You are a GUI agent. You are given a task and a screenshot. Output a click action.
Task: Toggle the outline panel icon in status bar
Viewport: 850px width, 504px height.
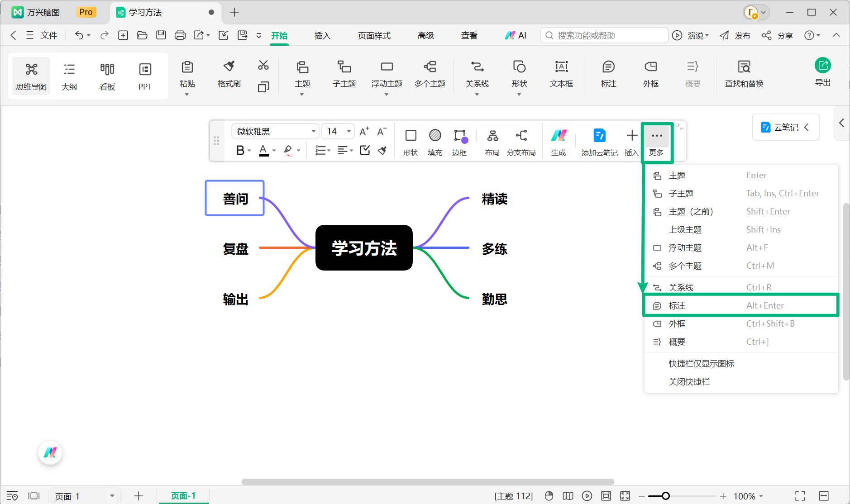pos(12,496)
